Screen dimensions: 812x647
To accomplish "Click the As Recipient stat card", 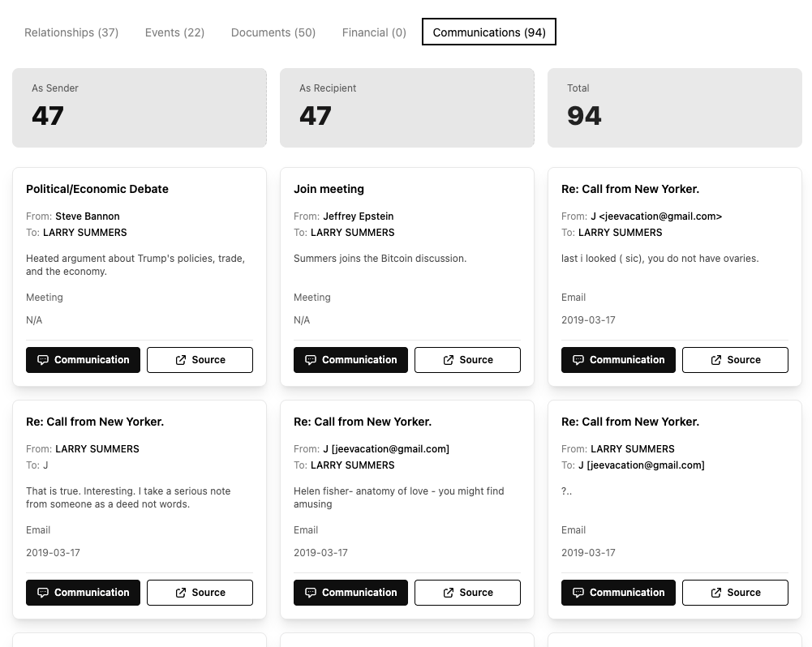I will [x=407, y=108].
